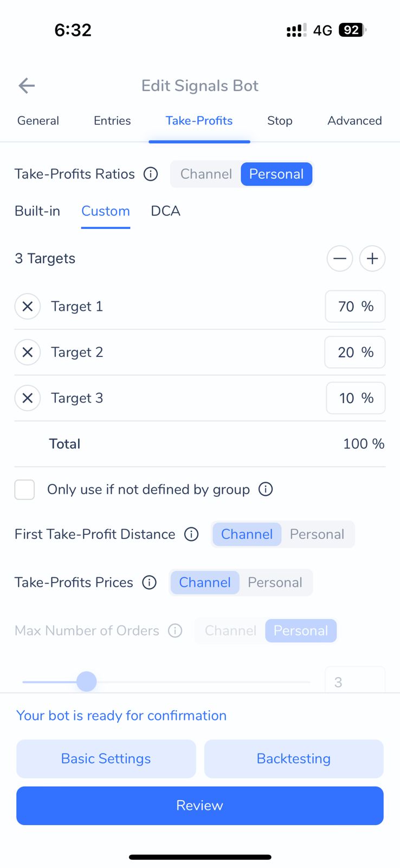Click the Max Number of Orders slider handle
400x868 pixels.
(x=87, y=681)
